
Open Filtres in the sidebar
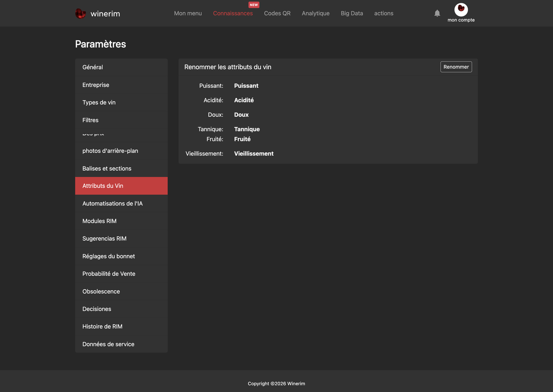[x=121, y=120]
